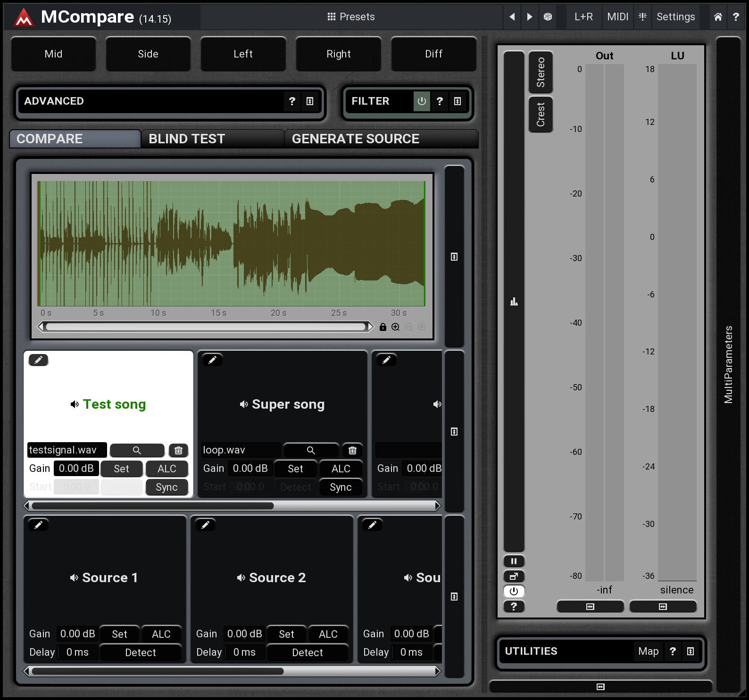This screenshot has height=700, width=749.
Task: Click the waveform horizontal zoom scrollbar
Action: (206, 327)
